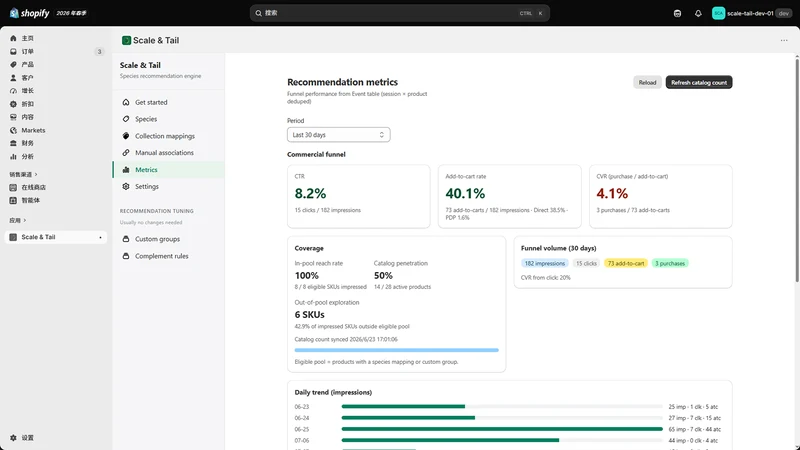The height and width of the screenshot is (450, 800).
Task: Select the Metrics nav item
Action: click(168, 169)
